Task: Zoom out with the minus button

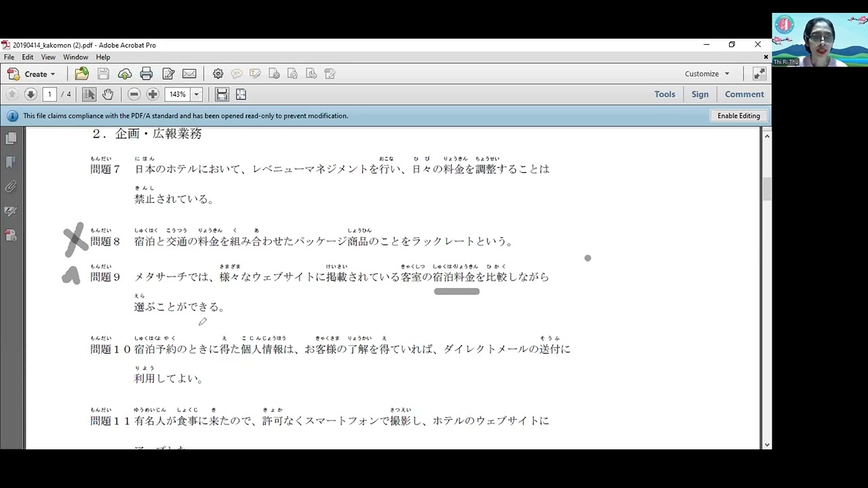Action: [134, 94]
